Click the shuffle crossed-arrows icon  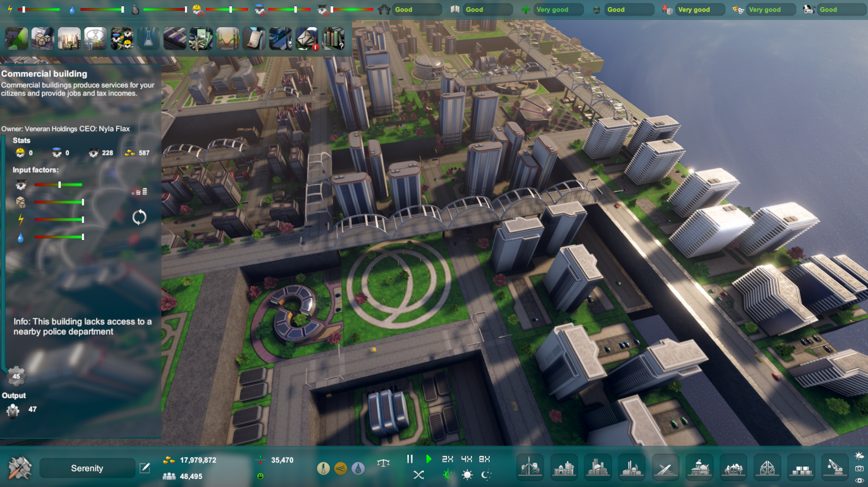pyautogui.click(x=418, y=475)
